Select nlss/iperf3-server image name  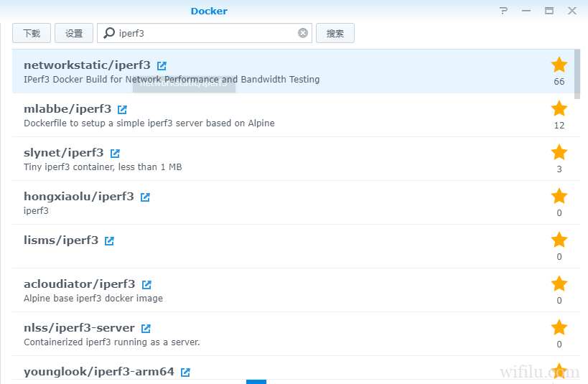pyautogui.click(x=79, y=328)
